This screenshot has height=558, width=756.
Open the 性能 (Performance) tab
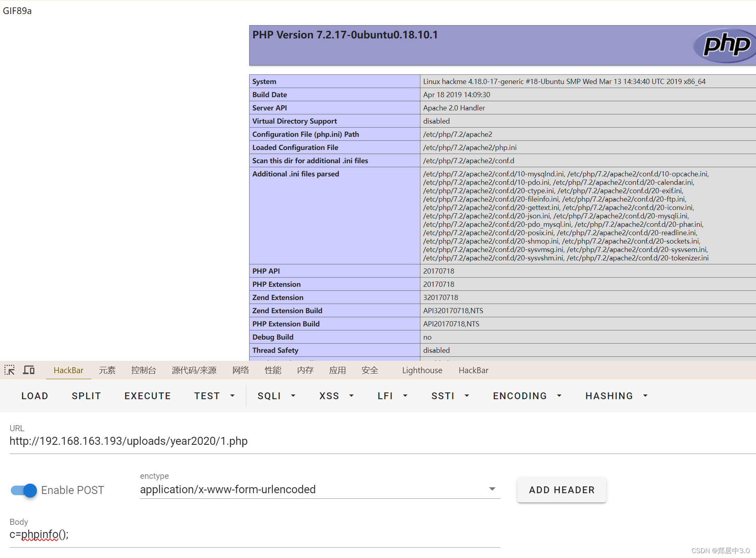[273, 370]
